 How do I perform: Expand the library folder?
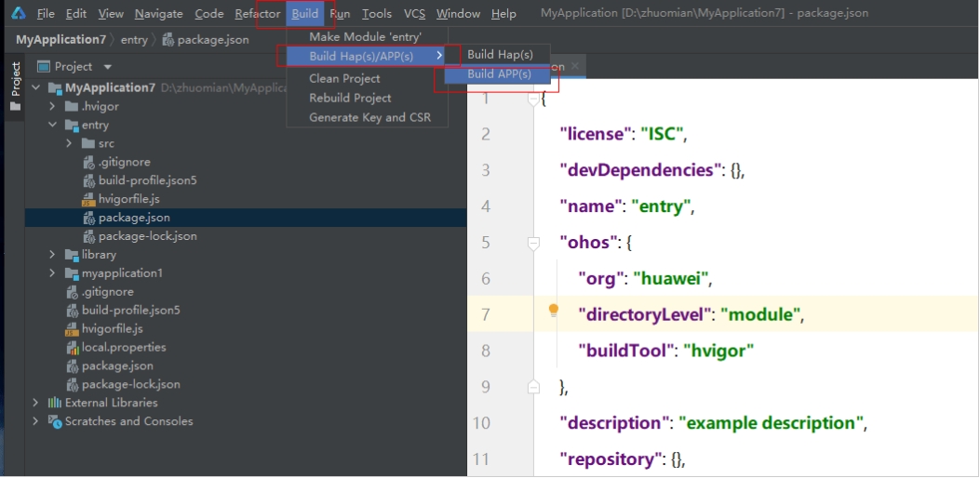[x=54, y=255]
